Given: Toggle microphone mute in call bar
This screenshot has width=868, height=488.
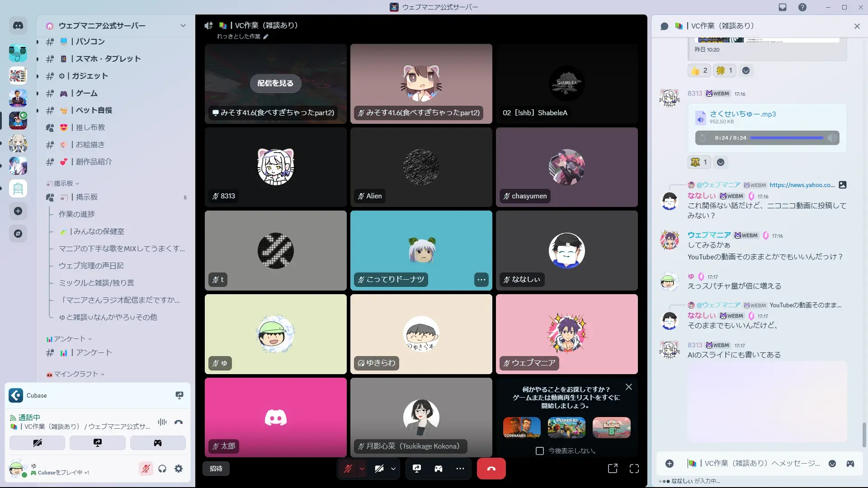Looking at the screenshot, I should coord(348,469).
